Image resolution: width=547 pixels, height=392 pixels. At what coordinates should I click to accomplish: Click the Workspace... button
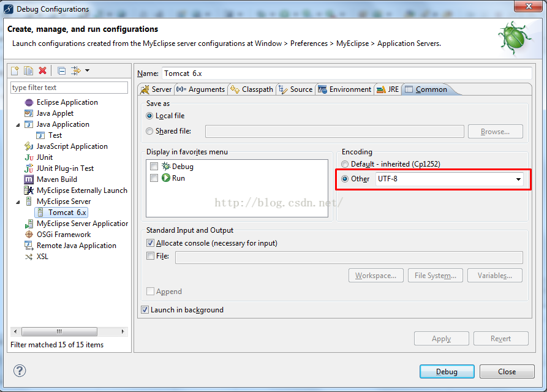click(375, 276)
